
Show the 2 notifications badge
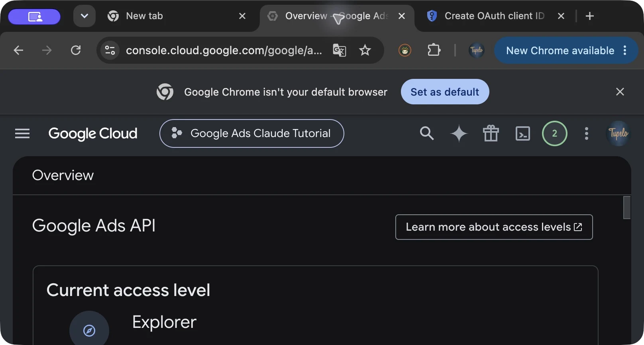[x=555, y=133]
